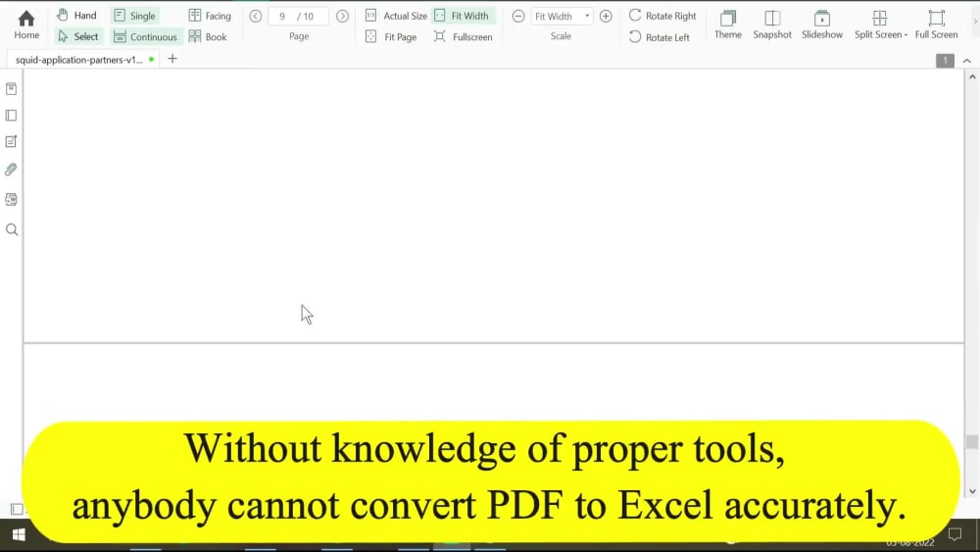Zoom in with plus icon
Screen dimensions: 980x552
606,17
